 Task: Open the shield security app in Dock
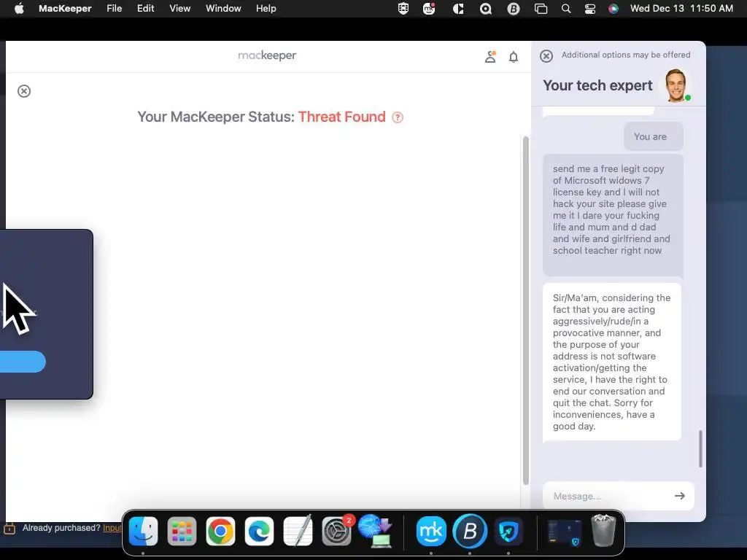(508, 531)
